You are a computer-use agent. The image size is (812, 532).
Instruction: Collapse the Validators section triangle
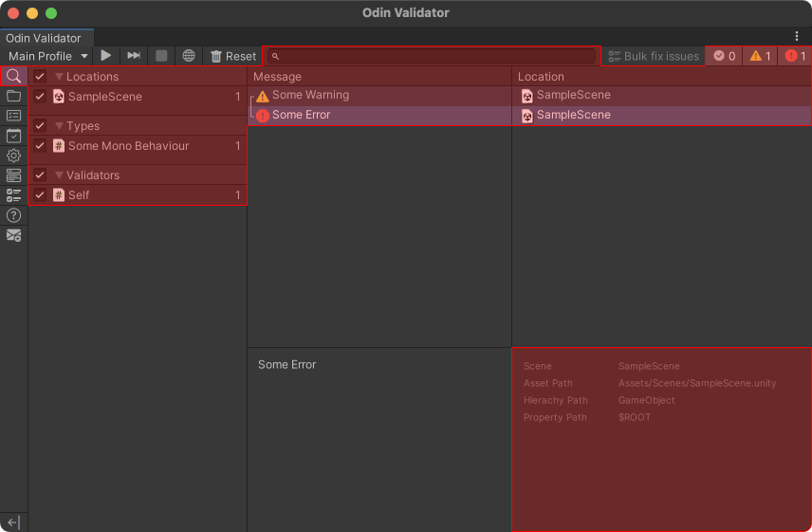pos(59,175)
